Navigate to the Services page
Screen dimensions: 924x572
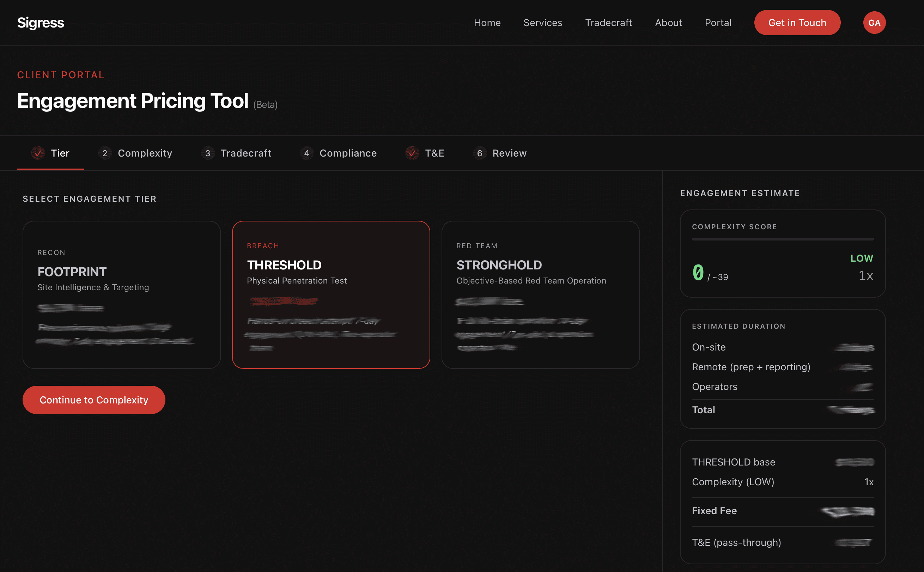tap(543, 23)
